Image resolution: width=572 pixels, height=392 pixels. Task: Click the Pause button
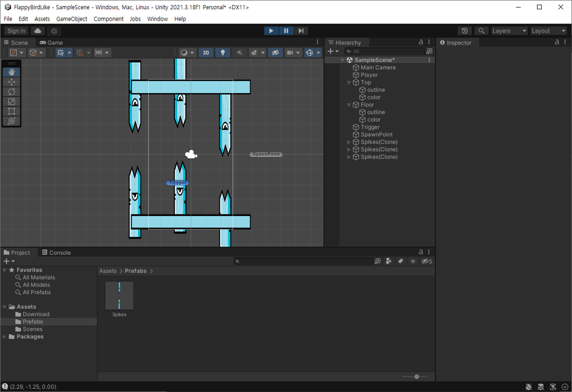pos(286,30)
